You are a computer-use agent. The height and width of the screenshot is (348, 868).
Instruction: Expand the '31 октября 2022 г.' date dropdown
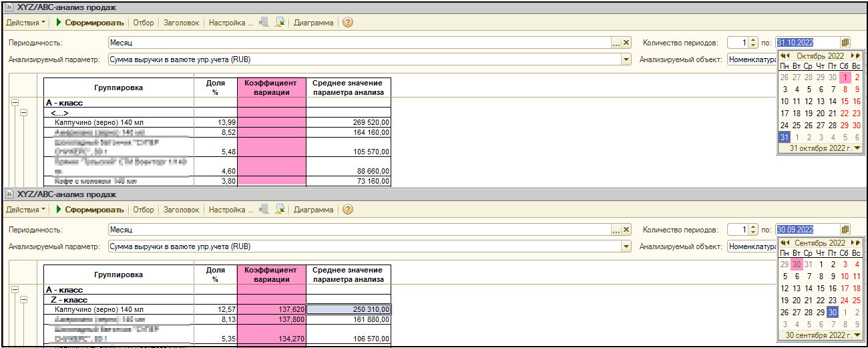click(x=857, y=148)
